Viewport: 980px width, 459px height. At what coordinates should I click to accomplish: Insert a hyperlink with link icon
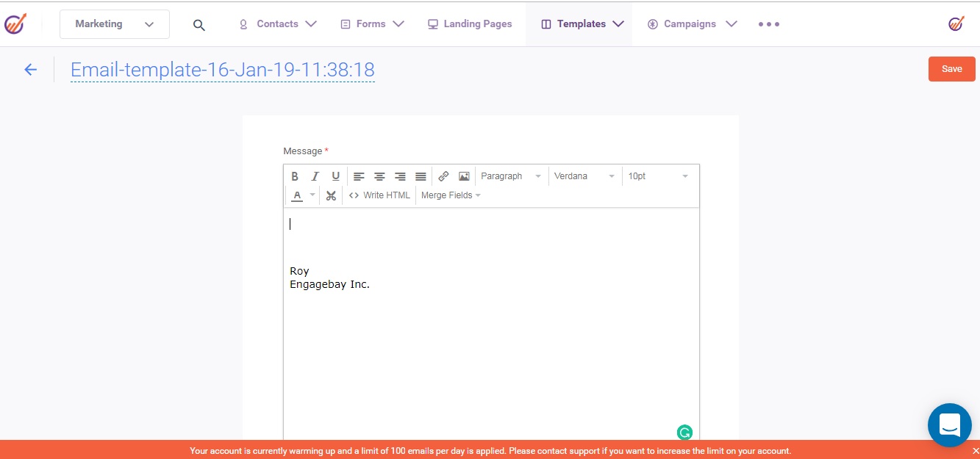pyautogui.click(x=443, y=176)
